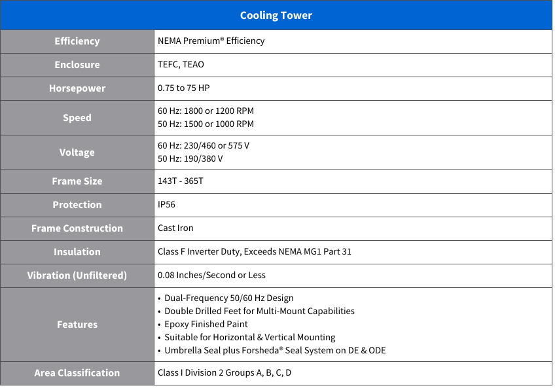Select the Frame Construction label
Viewport: 557px width, 392px height.
(77, 228)
